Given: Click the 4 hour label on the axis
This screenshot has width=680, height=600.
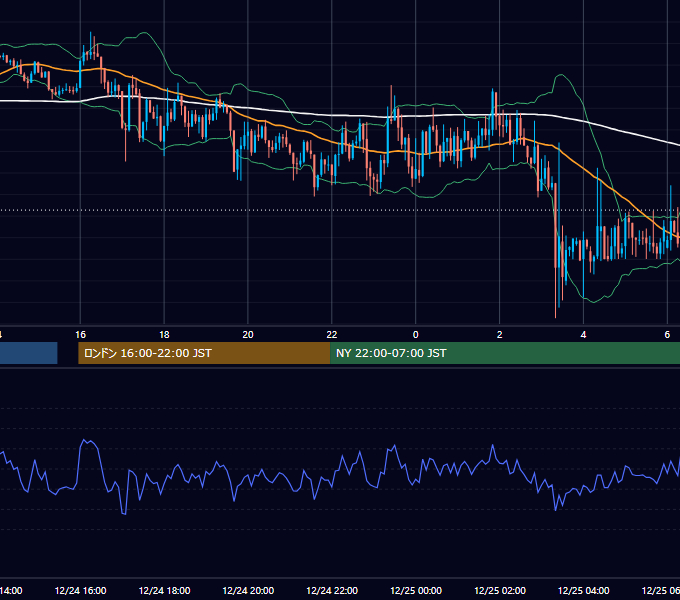Looking at the screenshot, I should pyautogui.click(x=583, y=335).
